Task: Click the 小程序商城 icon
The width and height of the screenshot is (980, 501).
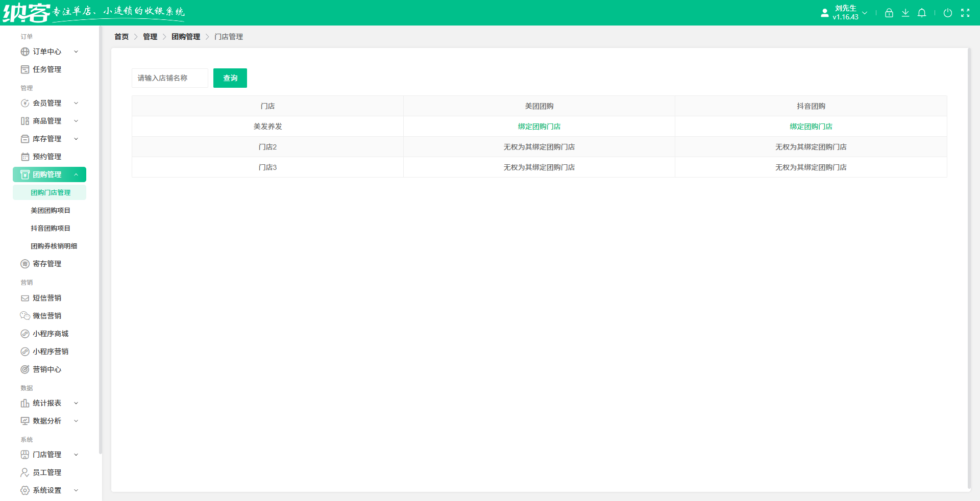Action: coord(25,334)
